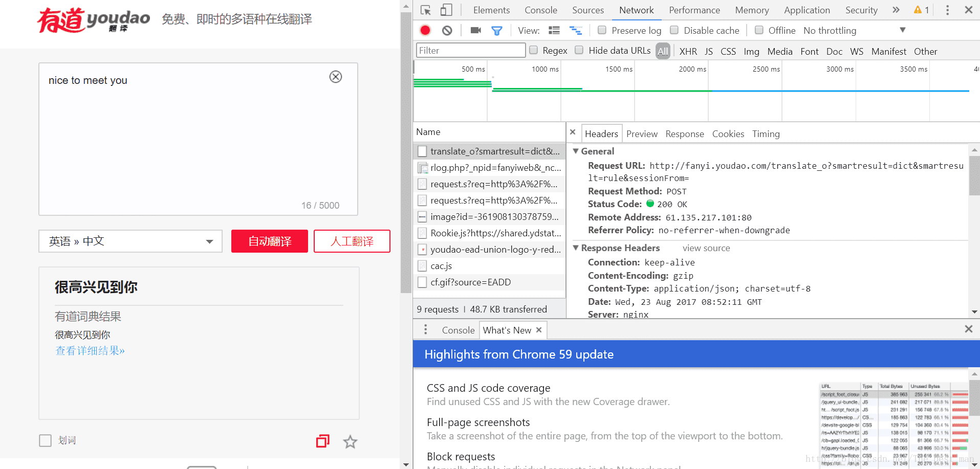Viewport: 980px width, 469px height.
Task: Click the 自动翻译 button
Action: coord(270,241)
